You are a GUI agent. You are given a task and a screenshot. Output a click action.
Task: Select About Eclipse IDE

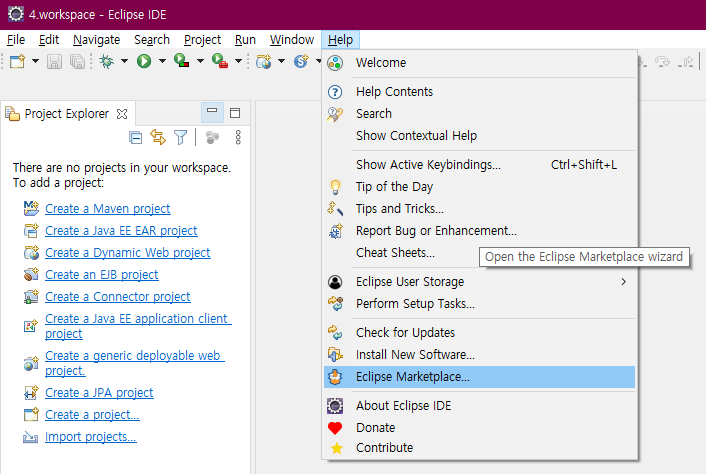pos(479,406)
